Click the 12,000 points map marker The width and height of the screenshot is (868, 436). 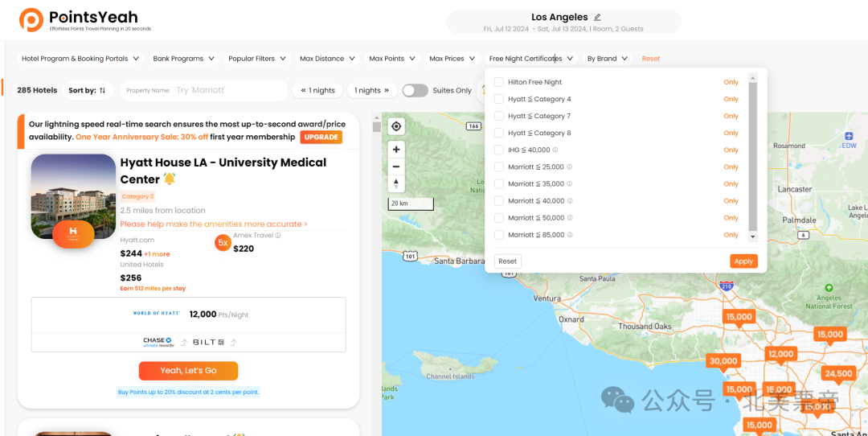[780, 354]
